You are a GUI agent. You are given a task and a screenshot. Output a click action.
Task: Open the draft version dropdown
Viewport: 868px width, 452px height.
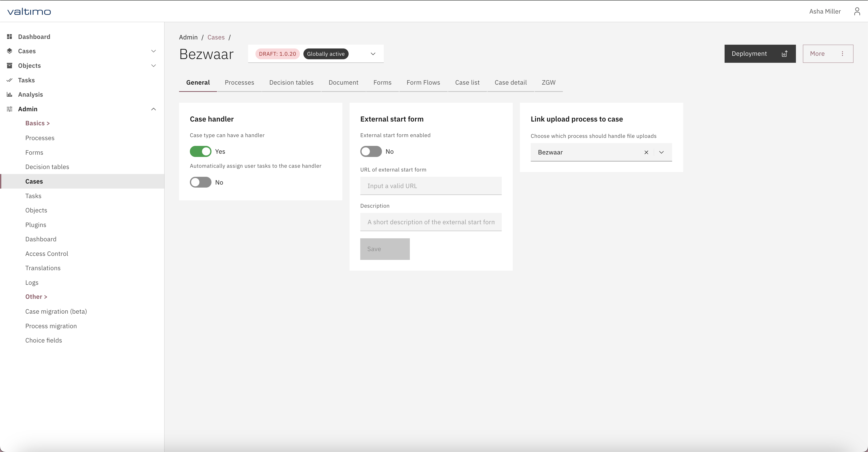point(373,54)
